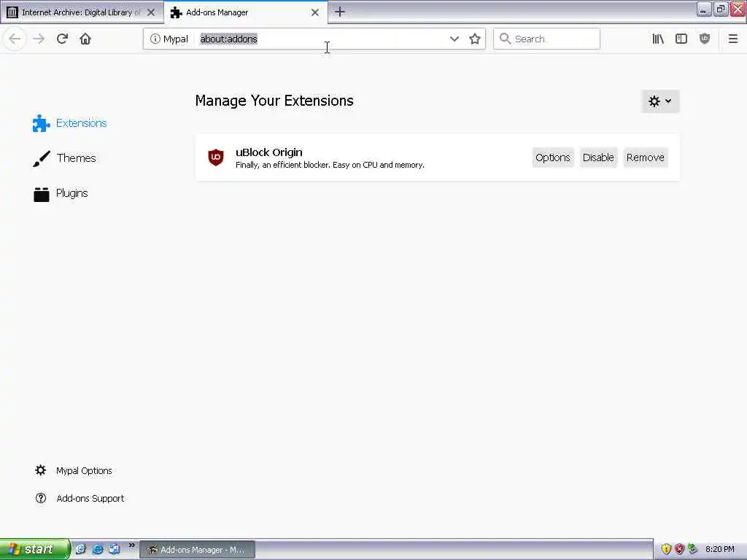747x560 pixels.
Task: Remove the uBlock Origin extension
Action: tap(646, 157)
